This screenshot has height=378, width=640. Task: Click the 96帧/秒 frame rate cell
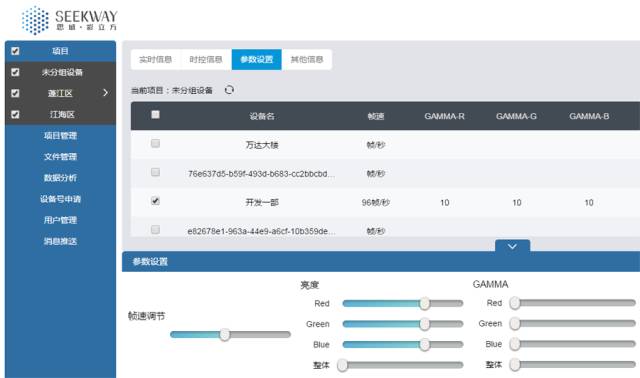376,202
